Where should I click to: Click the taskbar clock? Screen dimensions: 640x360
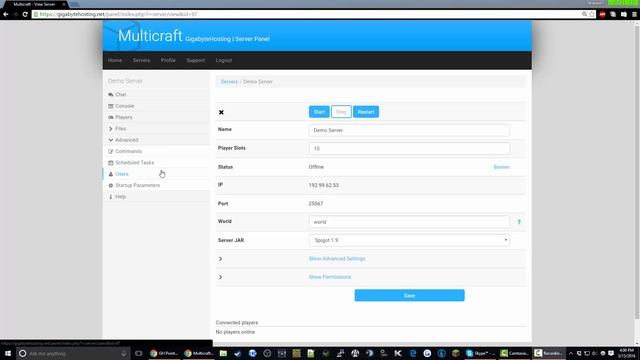click(627, 353)
